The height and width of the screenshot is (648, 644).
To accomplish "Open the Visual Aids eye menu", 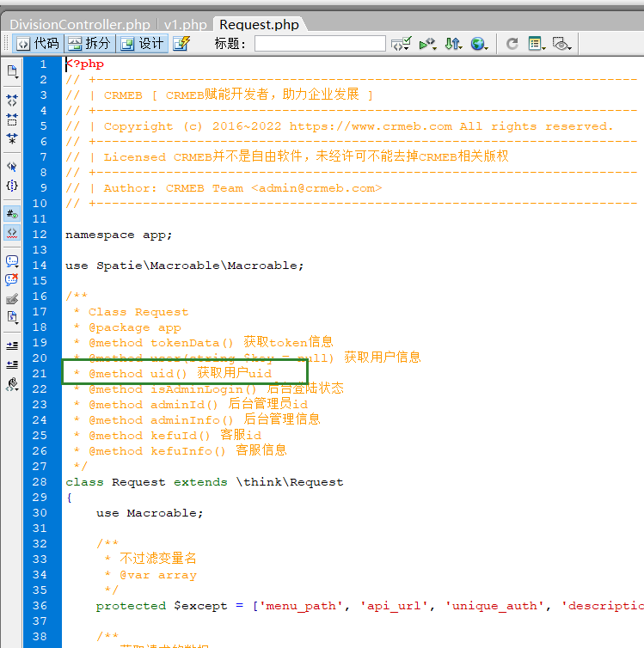I will (x=562, y=43).
